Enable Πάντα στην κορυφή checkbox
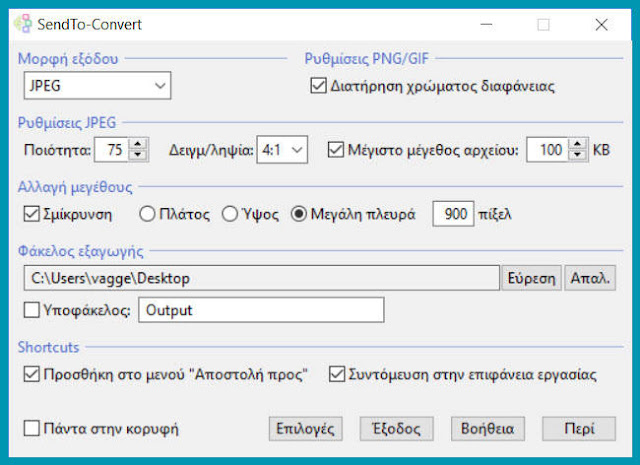Screen dimensions: 640x465 [31, 429]
